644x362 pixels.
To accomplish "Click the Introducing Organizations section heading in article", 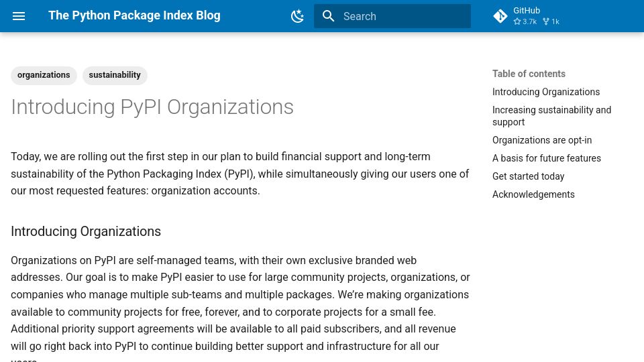I will 86,231.
